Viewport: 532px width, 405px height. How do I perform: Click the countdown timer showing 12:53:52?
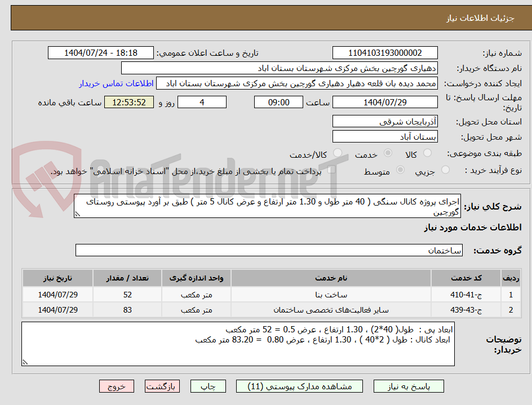pos(128,103)
